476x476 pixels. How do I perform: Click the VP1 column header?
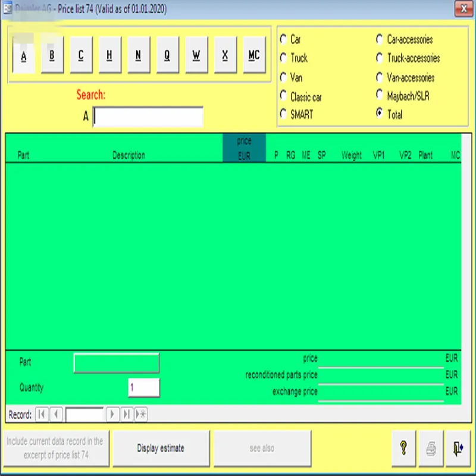click(378, 155)
